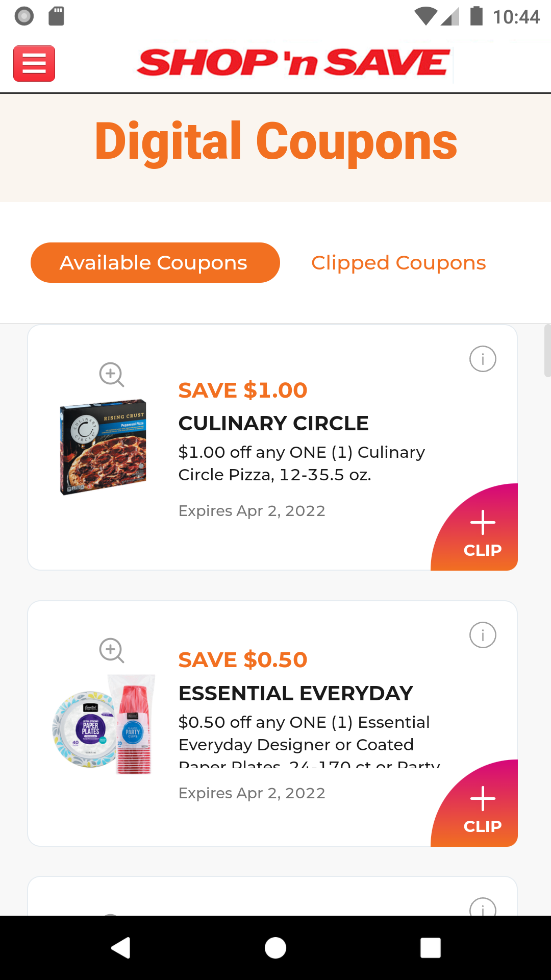The height and width of the screenshot is (980, 551).
Task: Zoom the Essential Everyday product image
Action: point(111,650)
